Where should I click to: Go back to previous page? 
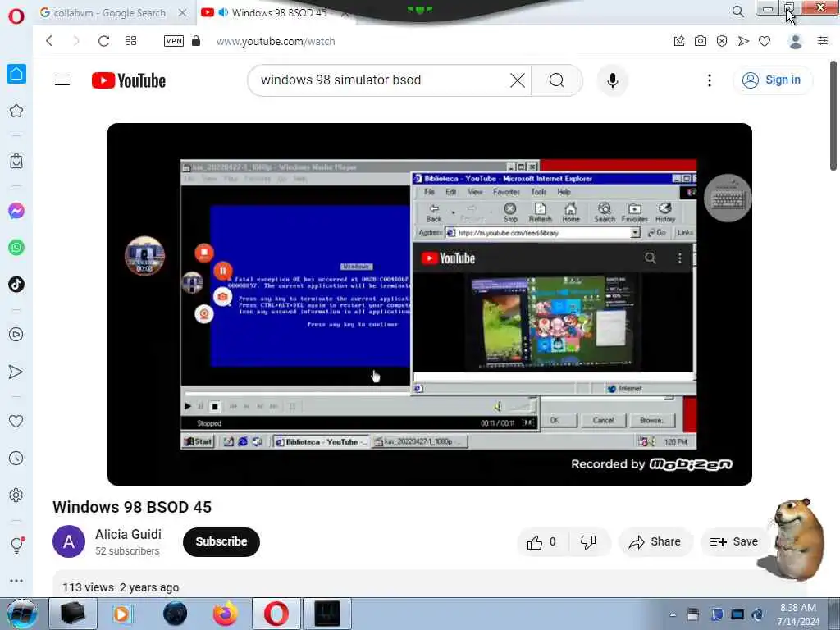(x=49, y=41)
